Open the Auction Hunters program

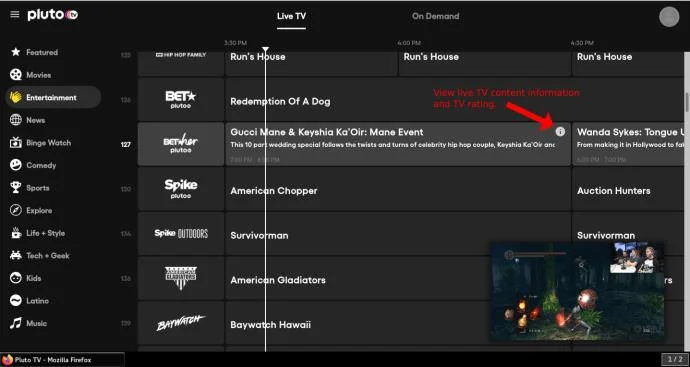click(x=628, y=189)
